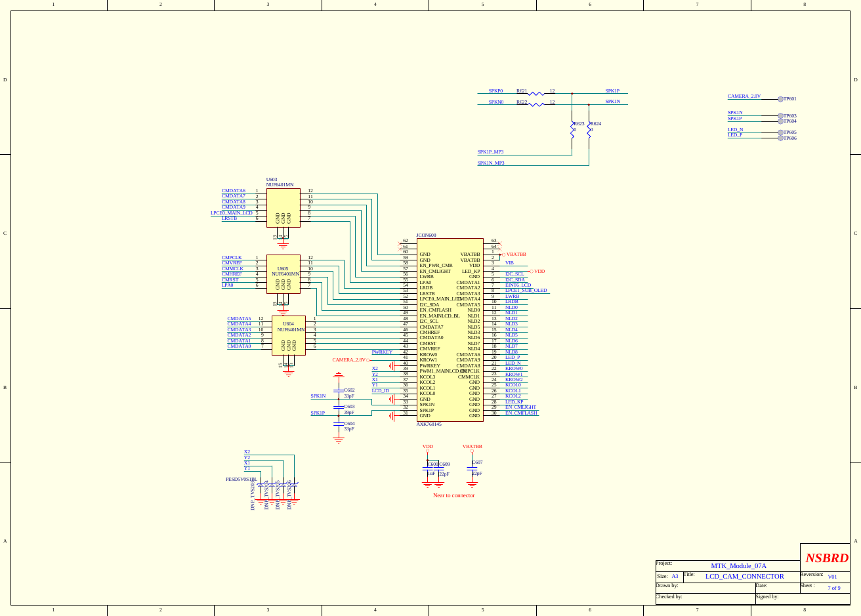Viewport: 861px width, 616px height.
Task: Click the SPK1N_MP3 net label
Action: click(492, 162)
